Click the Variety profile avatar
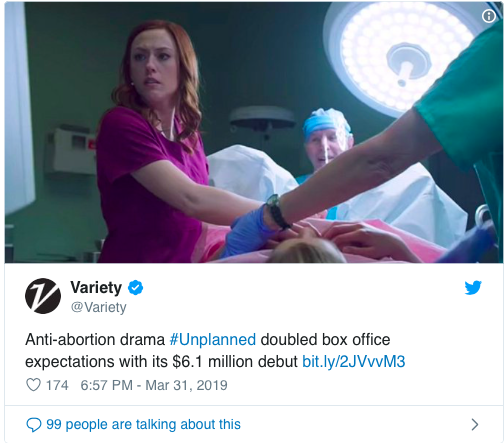 coord(43,296)
